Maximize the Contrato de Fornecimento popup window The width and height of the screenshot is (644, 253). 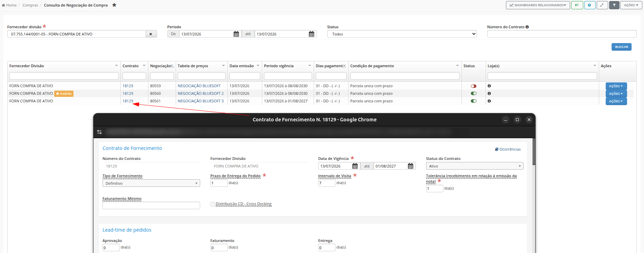coord(517,120)
